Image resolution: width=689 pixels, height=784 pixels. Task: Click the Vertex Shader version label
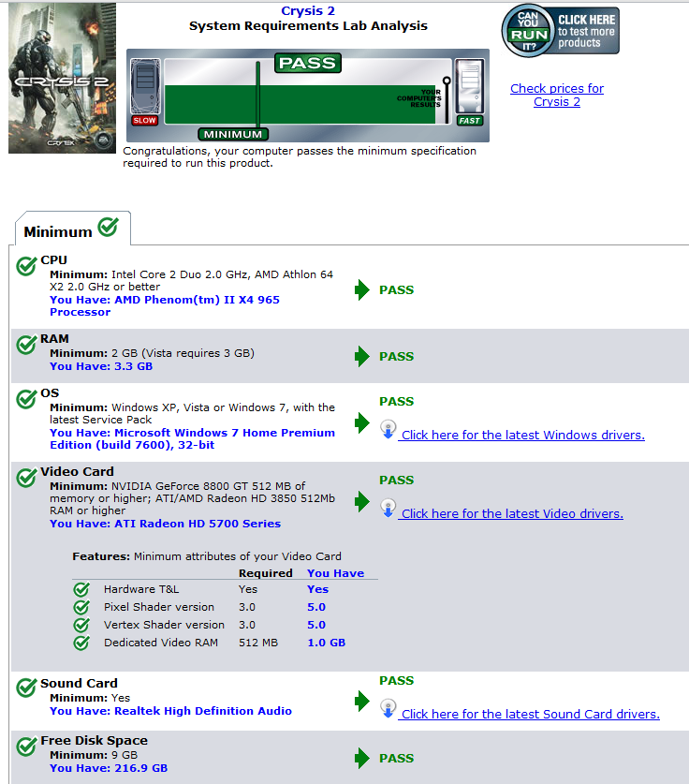click(164, 625)
